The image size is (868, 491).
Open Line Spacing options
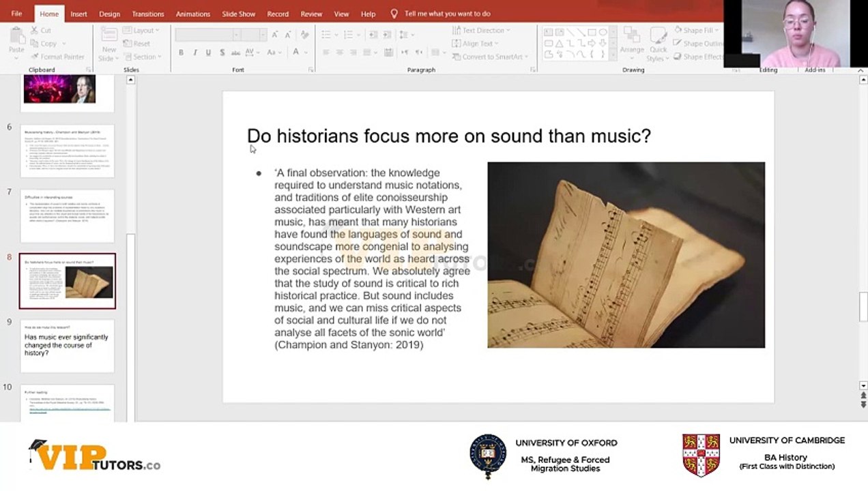[407, 35]
